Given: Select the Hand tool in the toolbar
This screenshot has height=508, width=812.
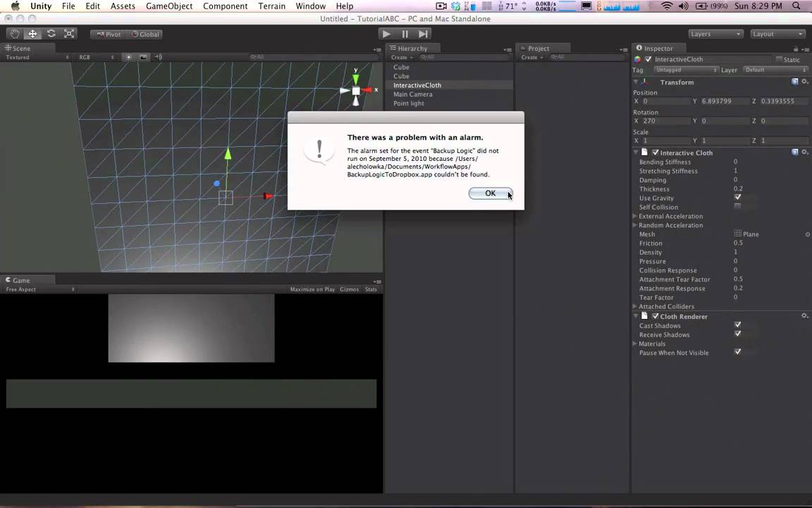Looking at the screenshot, I should click(x=15, y=34).
